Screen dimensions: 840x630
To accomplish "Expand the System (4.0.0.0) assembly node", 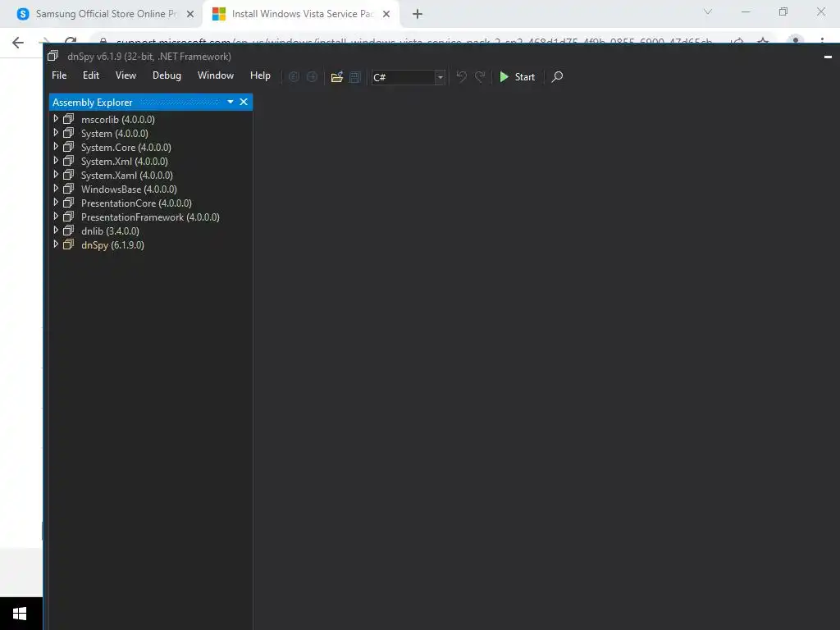I will click(x=56, y=132).
